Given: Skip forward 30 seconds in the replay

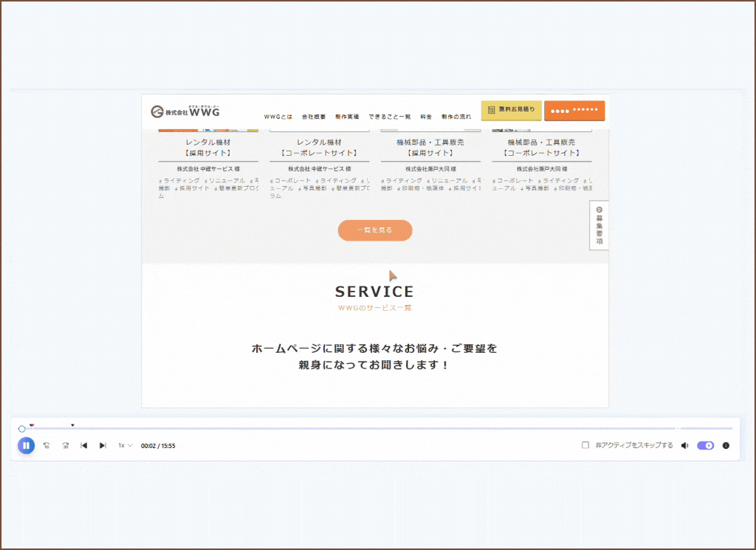Looking at the screenshot, I should pyautogui.click(x=66, y=445).
